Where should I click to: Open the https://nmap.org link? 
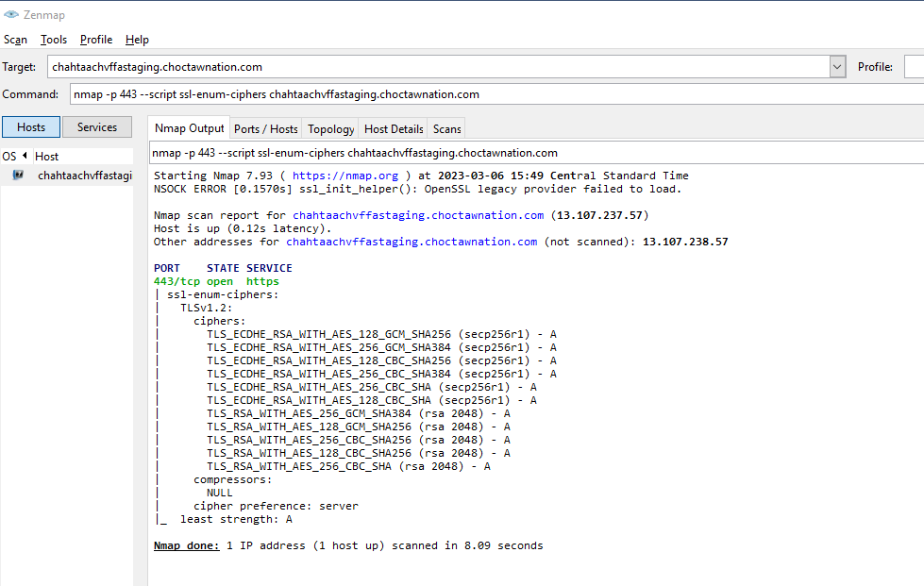pyautogui.click(x=345, y=176)
